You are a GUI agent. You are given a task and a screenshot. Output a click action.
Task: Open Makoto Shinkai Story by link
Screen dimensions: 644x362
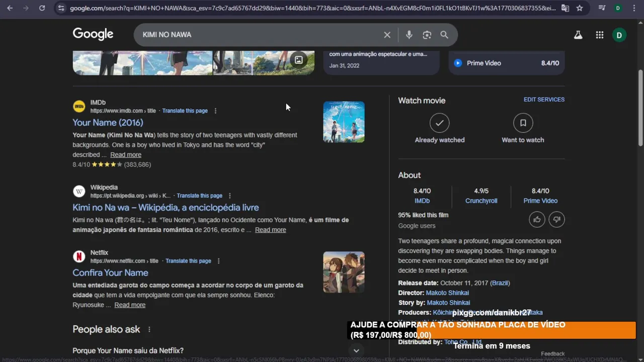pos(448,303)
